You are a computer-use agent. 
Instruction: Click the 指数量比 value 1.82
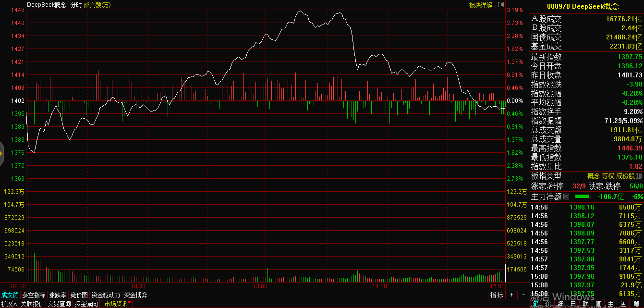click(x=636, y=166)
